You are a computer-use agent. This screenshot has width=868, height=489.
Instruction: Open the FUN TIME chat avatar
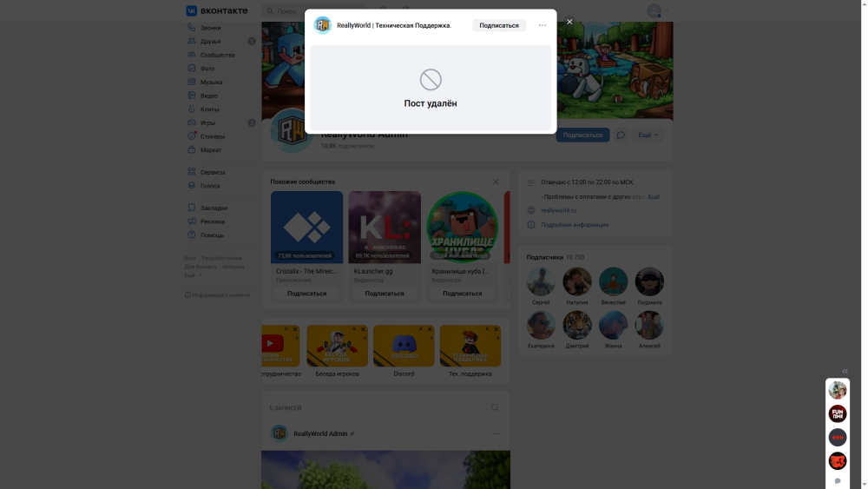tap(838, 413)
